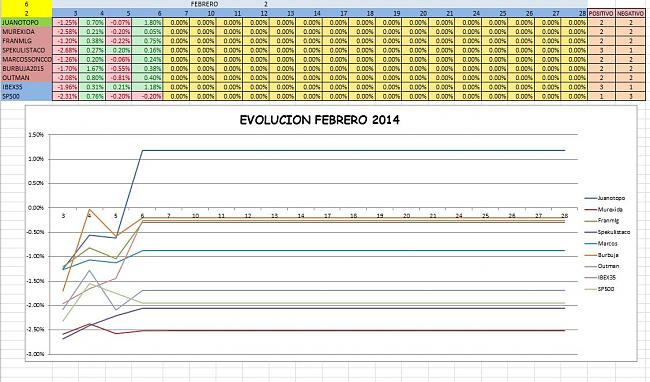The image size is (650, 382).
Task: Click the -2.68% cell in SPEKULISTACO row
Action: pos(65,50)
